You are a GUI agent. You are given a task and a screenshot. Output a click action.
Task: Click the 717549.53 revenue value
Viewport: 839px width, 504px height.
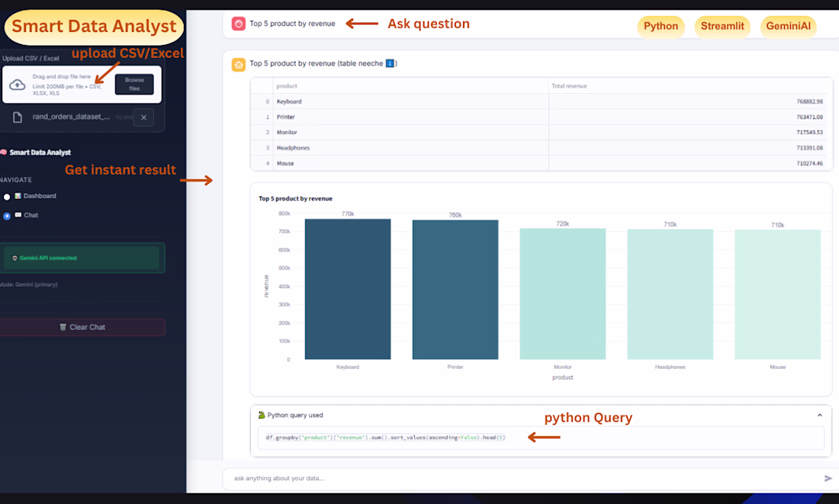(x=809, y=133)
